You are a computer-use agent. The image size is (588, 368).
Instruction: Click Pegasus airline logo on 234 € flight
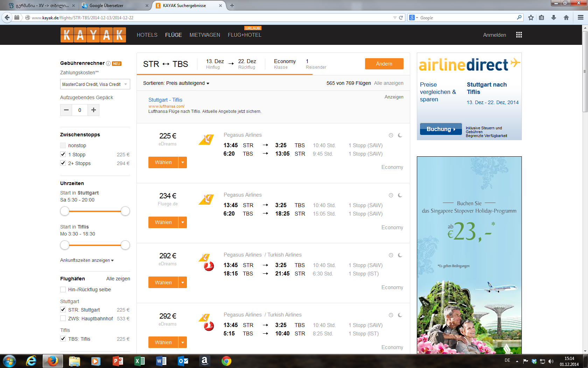[x=206, y=199]
